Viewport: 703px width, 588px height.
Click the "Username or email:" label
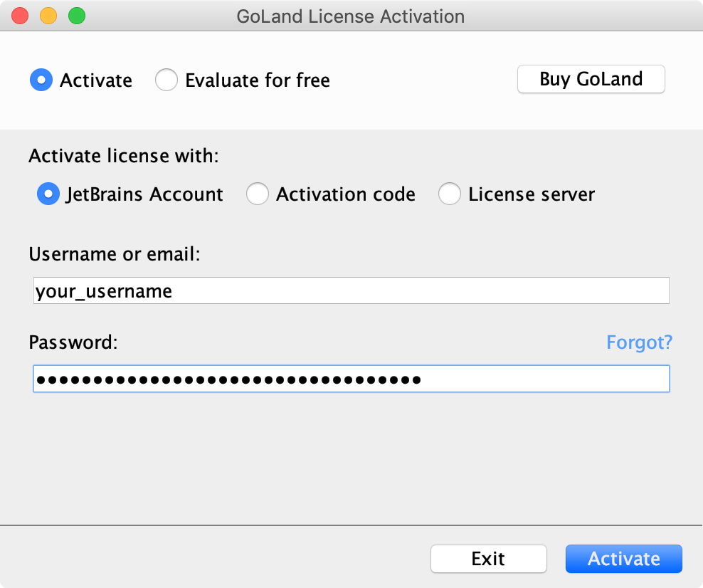coord(115,254)
